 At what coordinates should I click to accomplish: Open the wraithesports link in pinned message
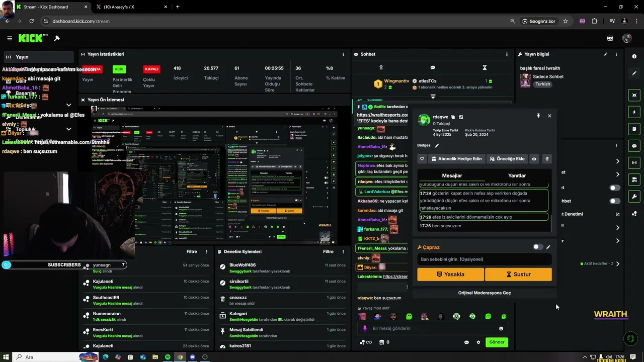(x=382, y=115)
